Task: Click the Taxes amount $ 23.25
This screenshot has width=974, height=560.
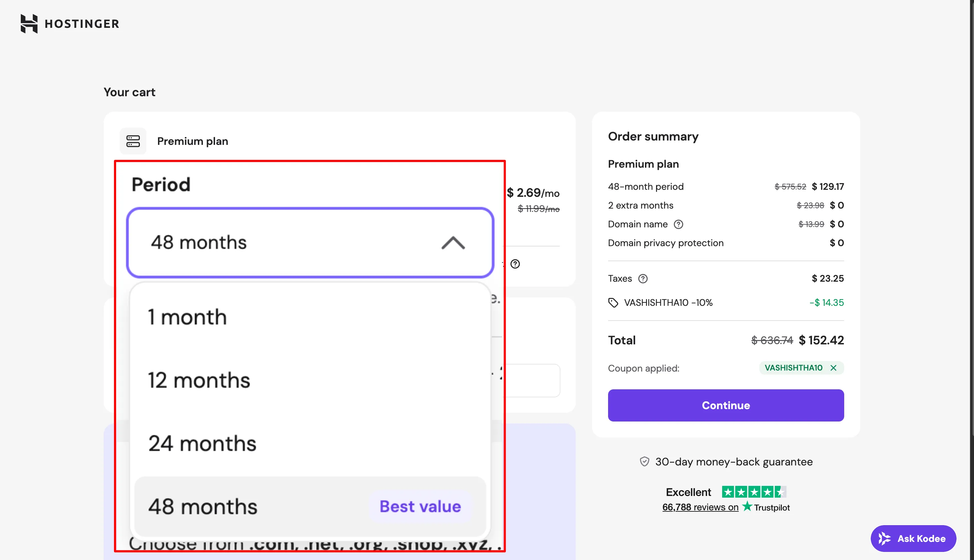Action: click(828, 278)
